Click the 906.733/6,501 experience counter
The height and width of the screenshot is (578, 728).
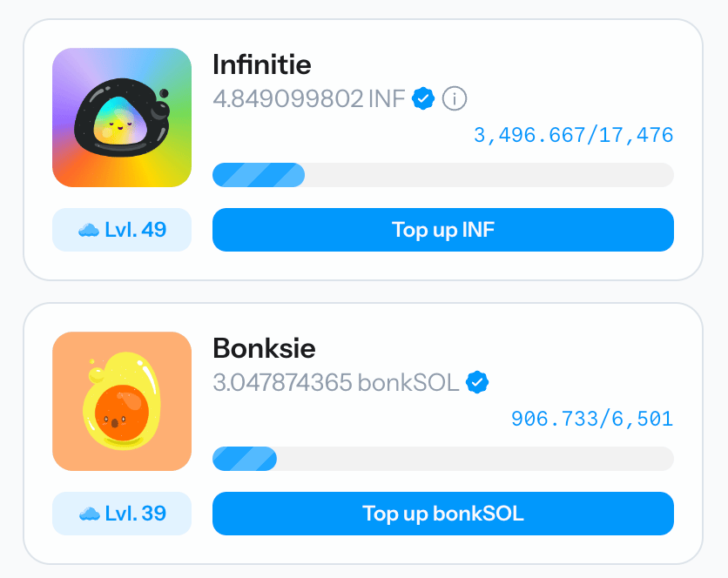point(591,420)
